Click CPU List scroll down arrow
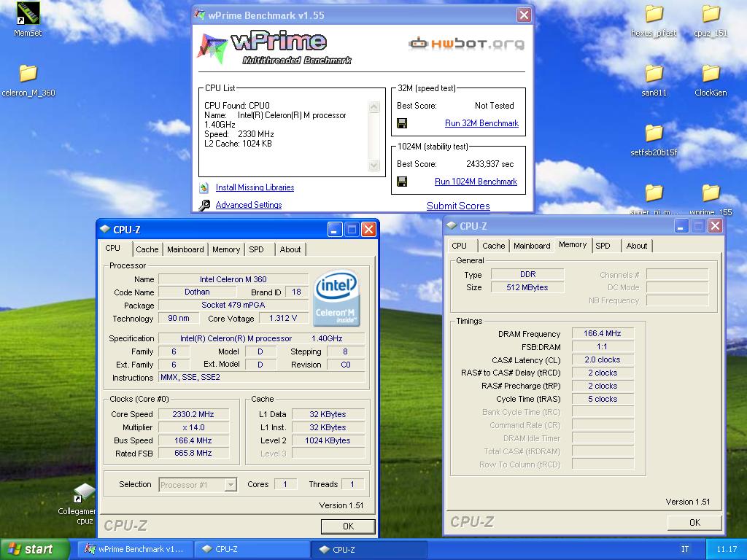The image size is (747, 560). pos(374,166)
